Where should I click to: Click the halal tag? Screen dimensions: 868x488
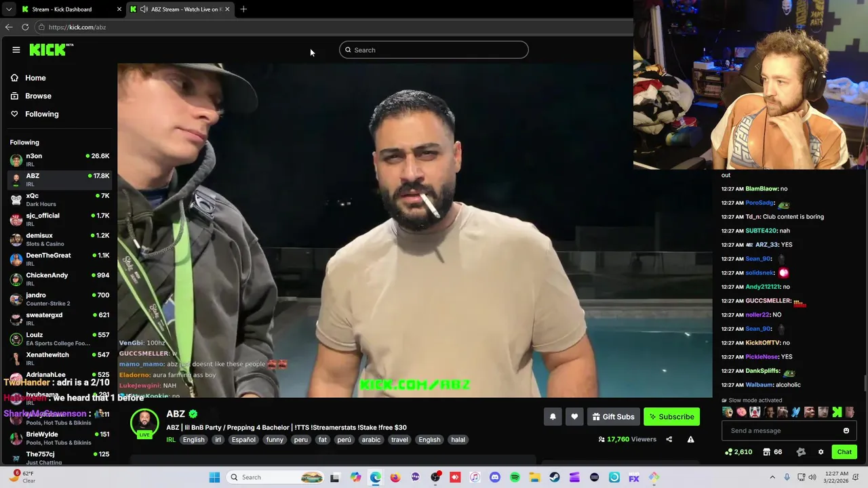coord(458,440)
